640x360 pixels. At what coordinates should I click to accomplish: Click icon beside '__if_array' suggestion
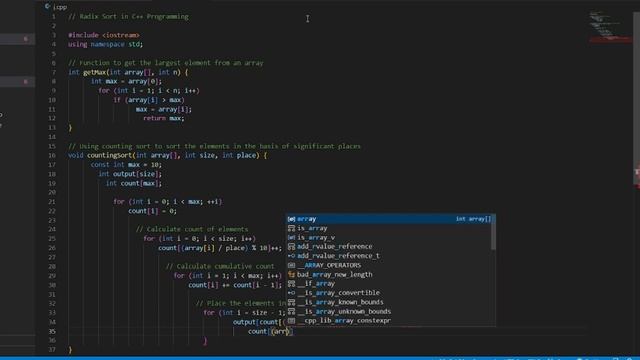click(291, 284)
